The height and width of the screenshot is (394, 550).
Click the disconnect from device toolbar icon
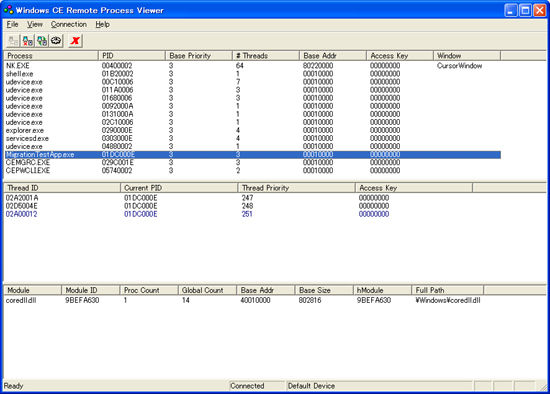point(28,41)
